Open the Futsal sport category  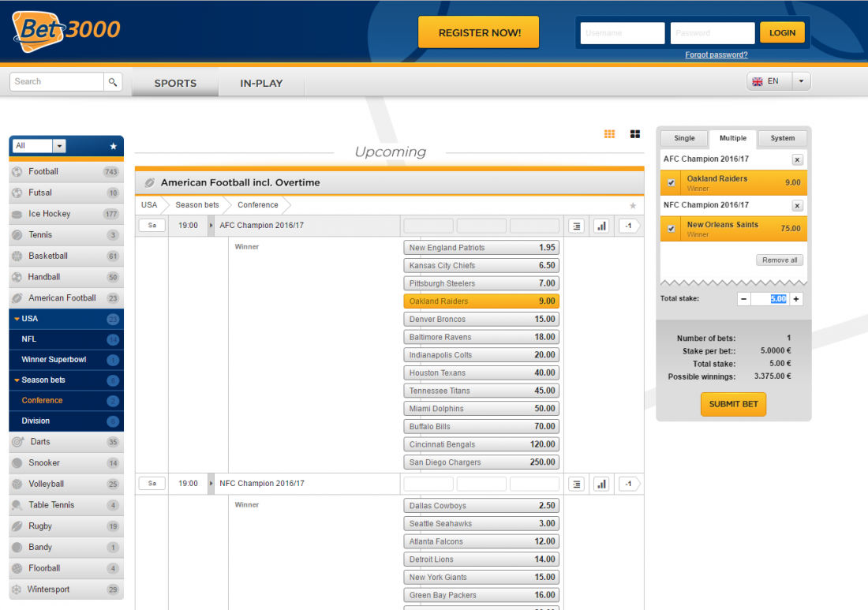coord(66,193)
